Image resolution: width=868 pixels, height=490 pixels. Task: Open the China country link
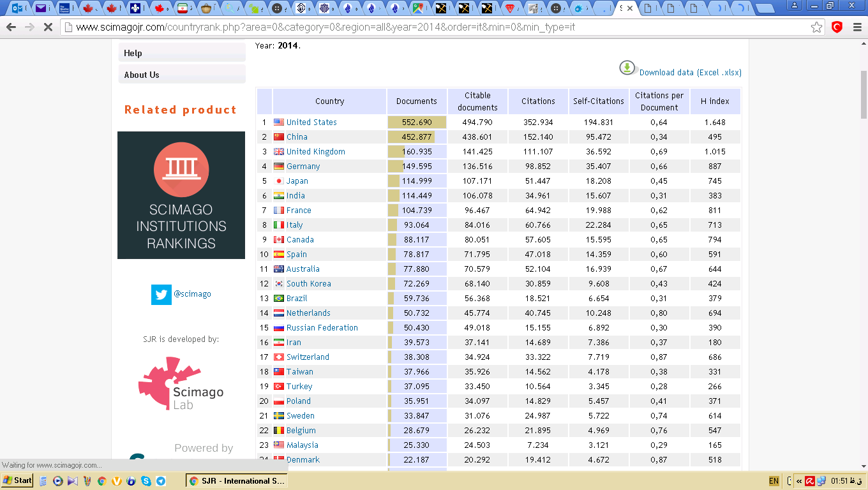tap(297, 137)
